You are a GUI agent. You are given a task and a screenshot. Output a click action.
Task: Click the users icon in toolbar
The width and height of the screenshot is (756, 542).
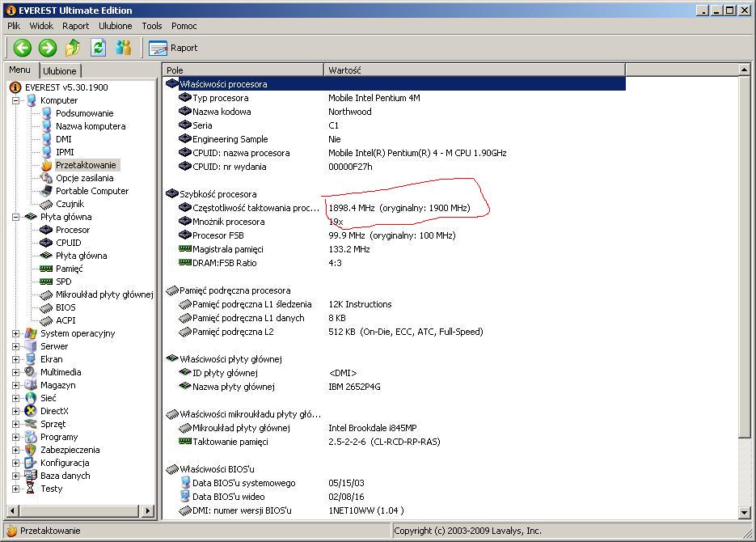(123, 48)
